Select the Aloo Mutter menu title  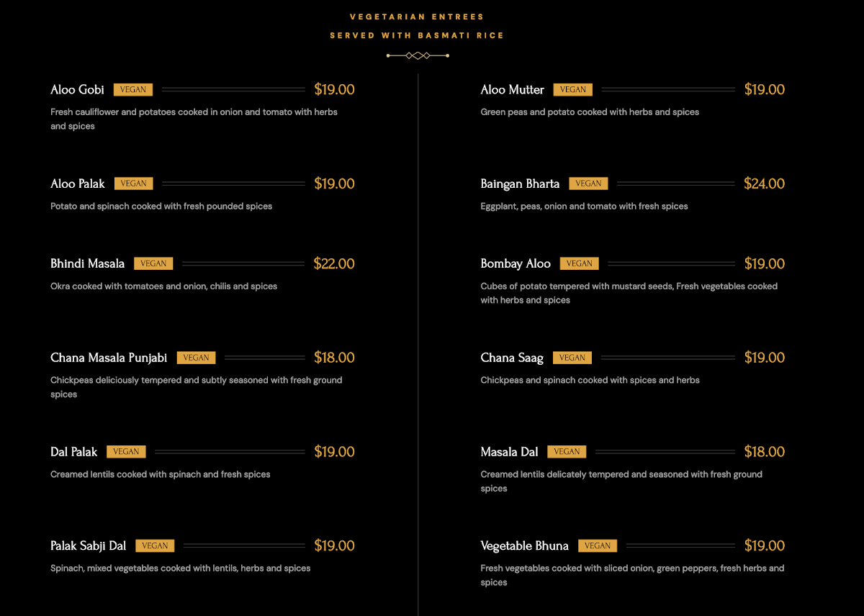coord(512,90)
